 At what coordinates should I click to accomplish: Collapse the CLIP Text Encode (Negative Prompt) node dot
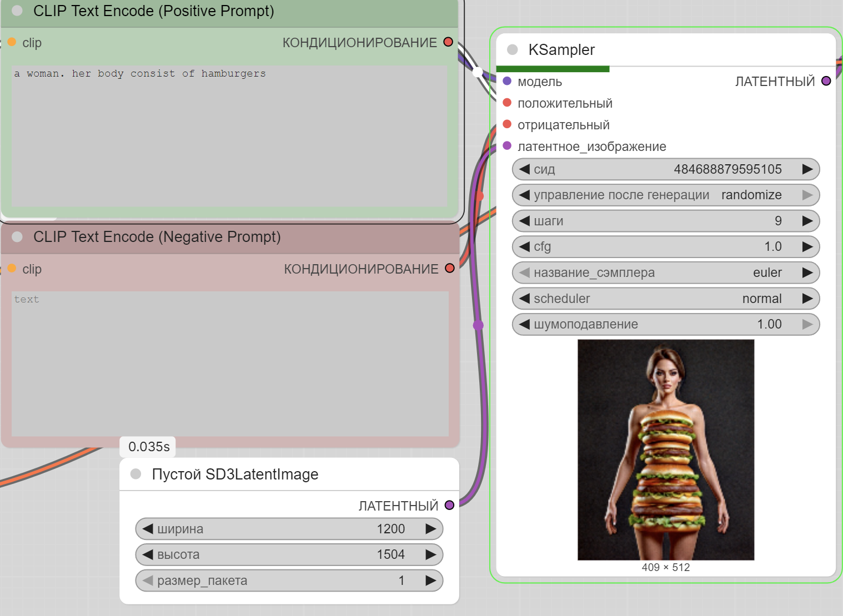coord(17,237)
